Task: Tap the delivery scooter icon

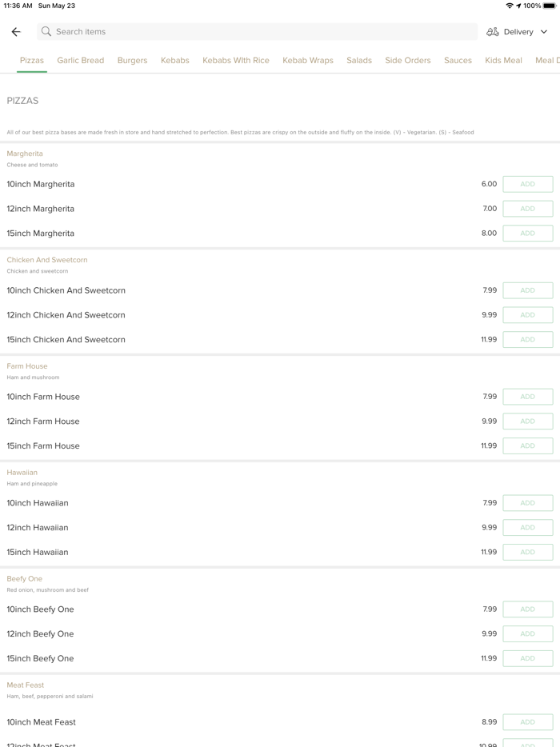Action: [493, 32]
